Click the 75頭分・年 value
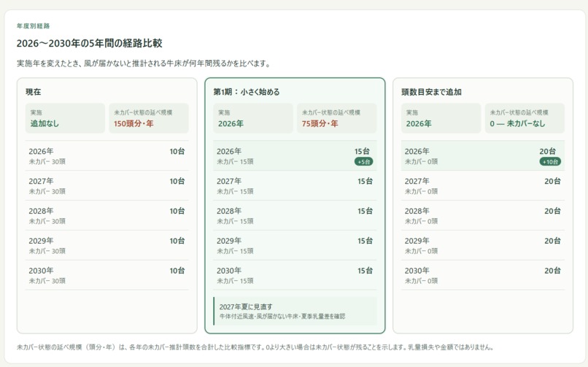The height and width of the screenshot is (367, 588). [320, 123]
